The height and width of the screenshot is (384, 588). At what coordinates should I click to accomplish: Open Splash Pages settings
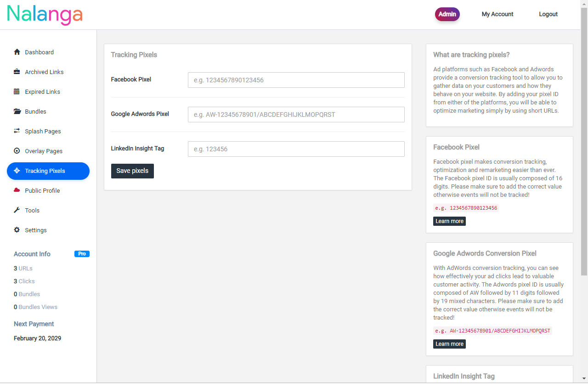coord(43,131)
